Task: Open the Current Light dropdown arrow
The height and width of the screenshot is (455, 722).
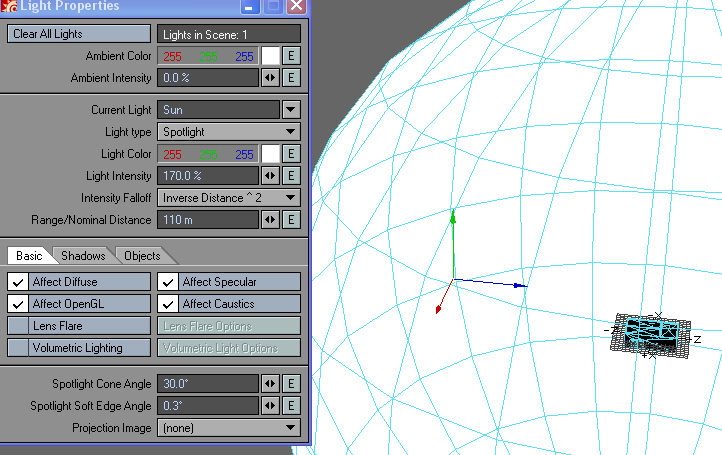Action: [291, 110]
